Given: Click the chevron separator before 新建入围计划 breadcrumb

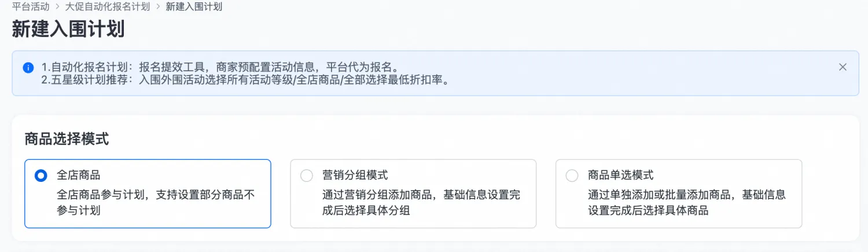Looking at the screenshot, I should 157,7.
